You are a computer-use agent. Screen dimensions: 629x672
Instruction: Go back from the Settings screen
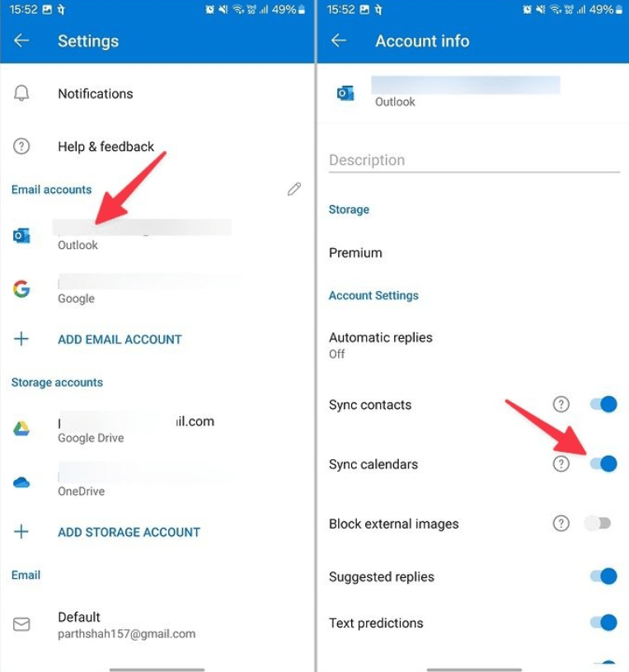[x=21, y=41]
